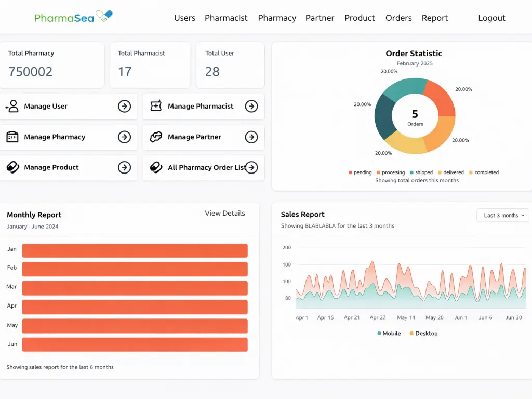
Task: Click the Manage User add-person icon
Action: tap(13, 106)
